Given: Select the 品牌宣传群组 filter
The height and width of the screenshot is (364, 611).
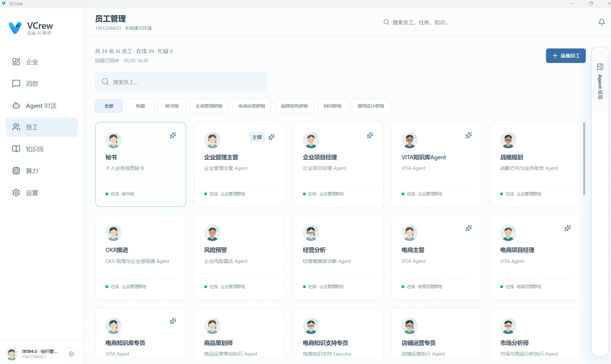Looking at the screenshot, I should click(294, 106).
